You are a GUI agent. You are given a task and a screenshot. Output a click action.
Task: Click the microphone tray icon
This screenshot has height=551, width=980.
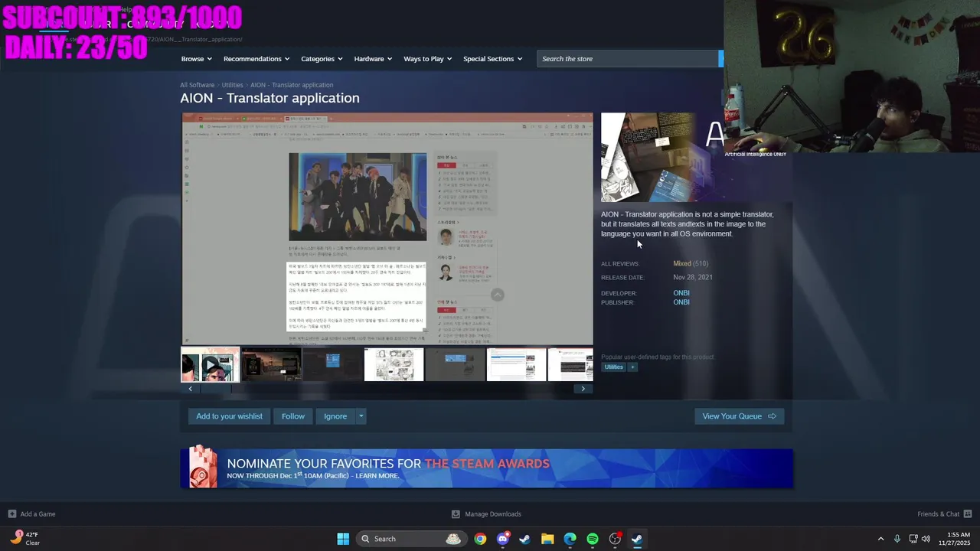(x=897, y=539)
